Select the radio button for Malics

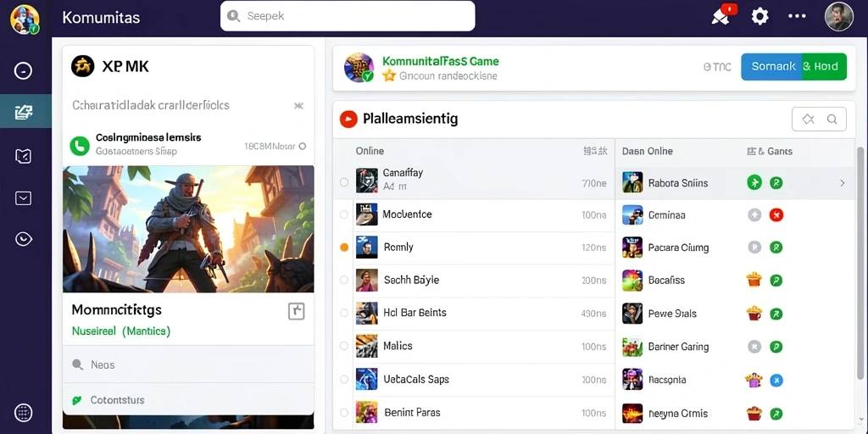(x=344, y=346)
